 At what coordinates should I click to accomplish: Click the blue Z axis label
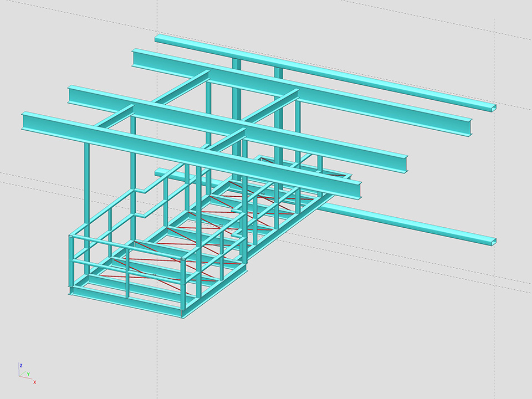click(x=21, y=366)
